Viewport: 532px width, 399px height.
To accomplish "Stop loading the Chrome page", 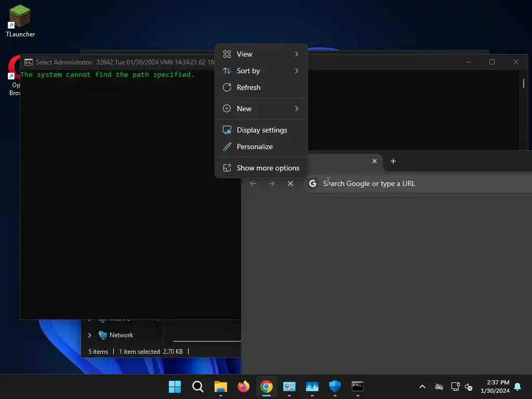I will tap(290, 184).
